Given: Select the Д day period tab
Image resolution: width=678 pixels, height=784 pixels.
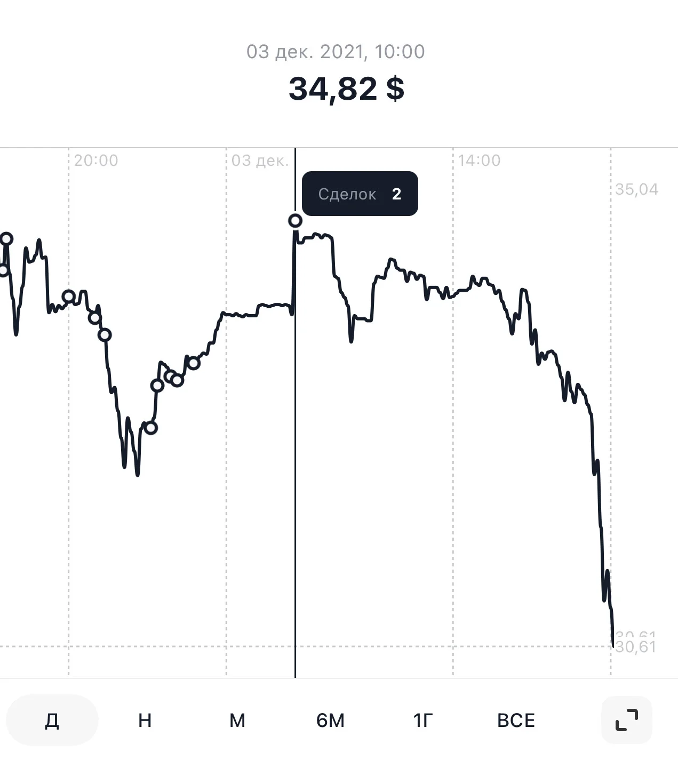Looking at the screenshot, I should click(52, 720).
